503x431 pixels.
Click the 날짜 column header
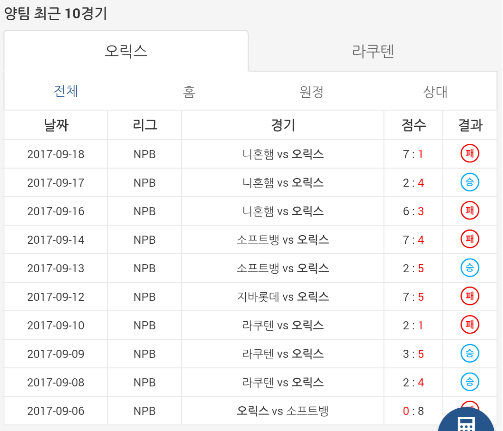56,125
